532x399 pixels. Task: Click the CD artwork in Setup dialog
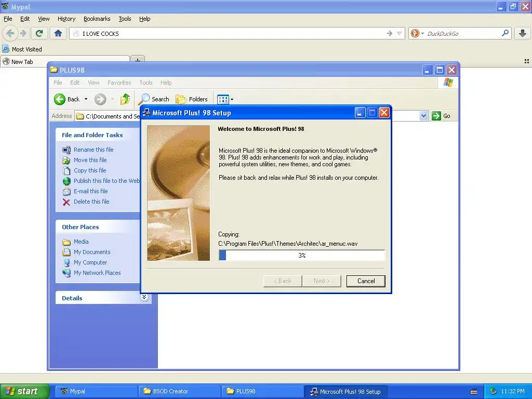(179, 193)
